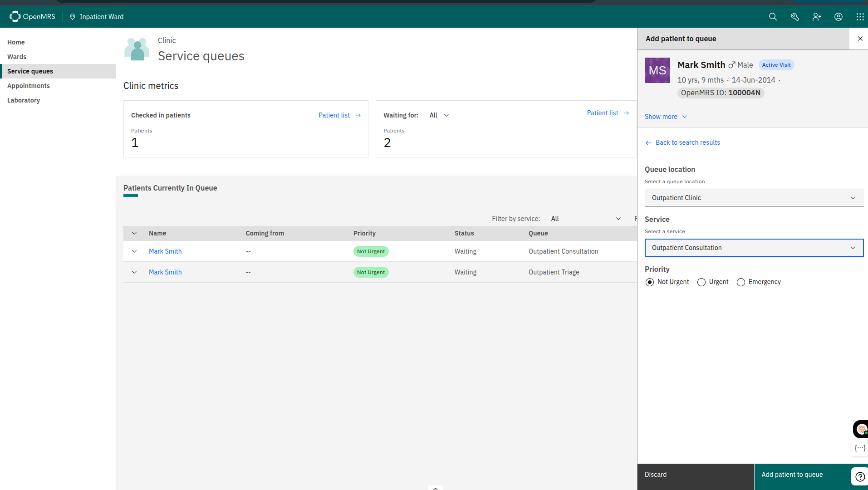The image size is (868, 490).
Task: Open Wards in sidebar
Action: [58, 57]
